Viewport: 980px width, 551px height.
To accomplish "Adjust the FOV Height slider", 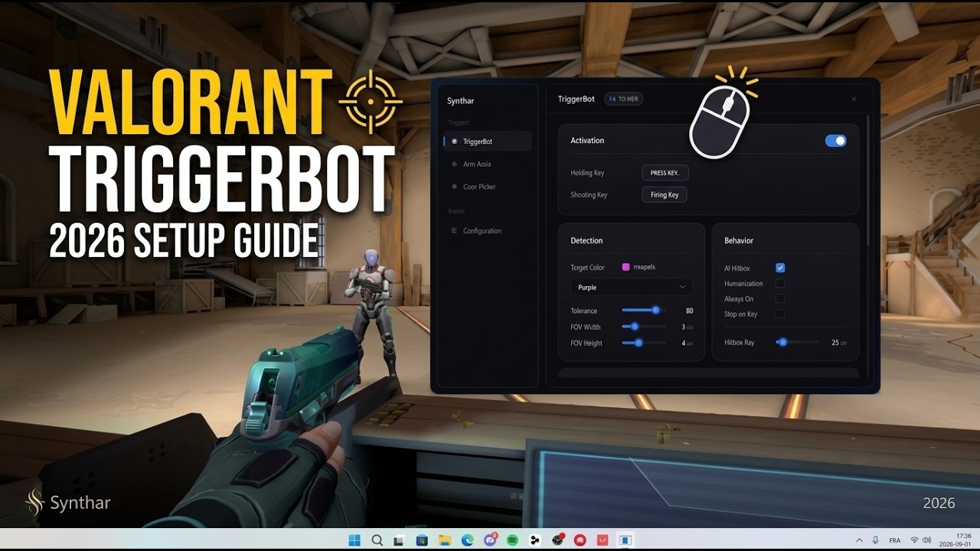I will point(643,343).
